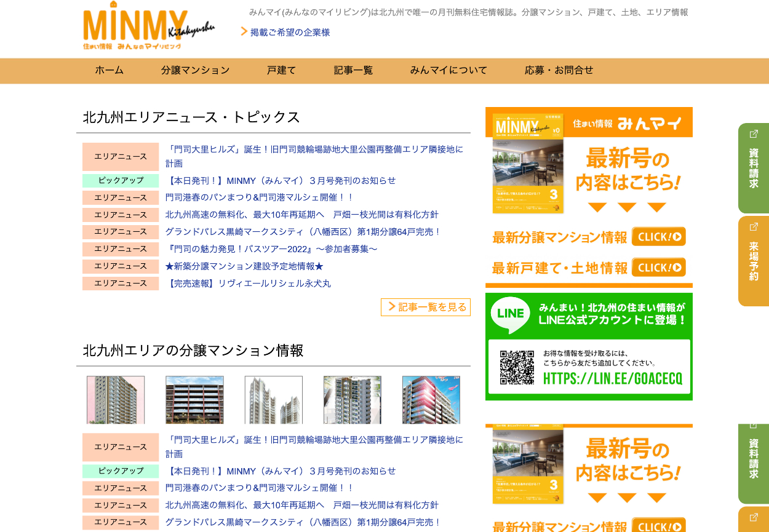Click the エリアニュース tag beside バスツアー2022
769x532 pixels.
click(x=121, y=249)
